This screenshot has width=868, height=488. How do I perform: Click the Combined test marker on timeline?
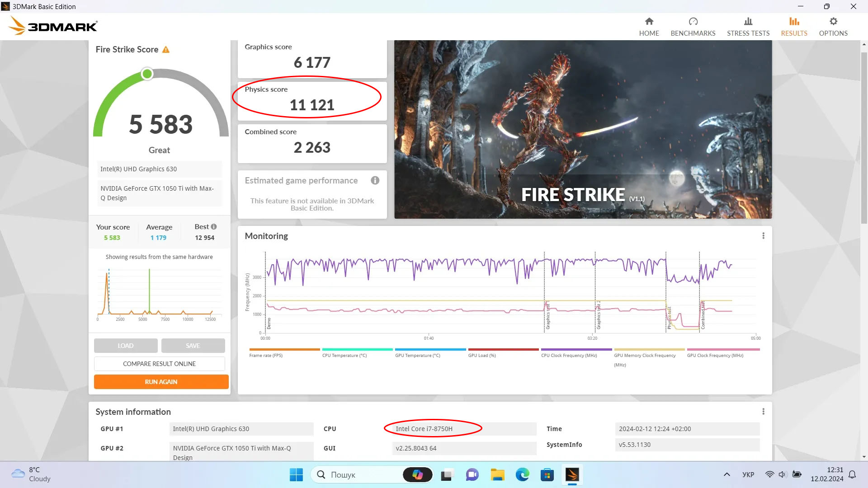coord(703,315)
